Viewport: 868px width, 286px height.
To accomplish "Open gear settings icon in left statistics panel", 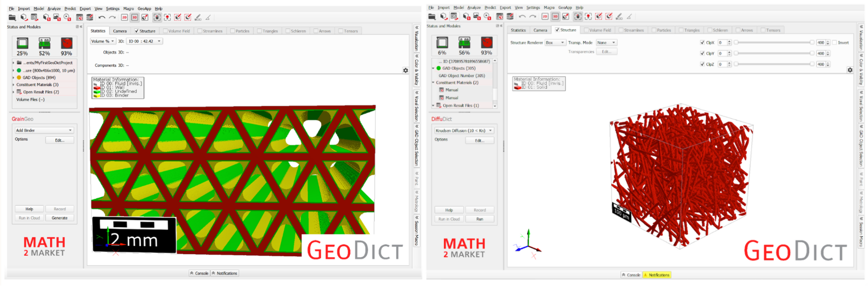I will (x=405, y=70).
